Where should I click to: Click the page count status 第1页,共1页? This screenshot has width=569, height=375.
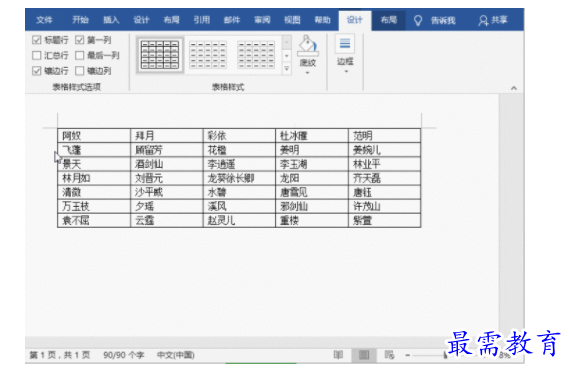(60, 355)
